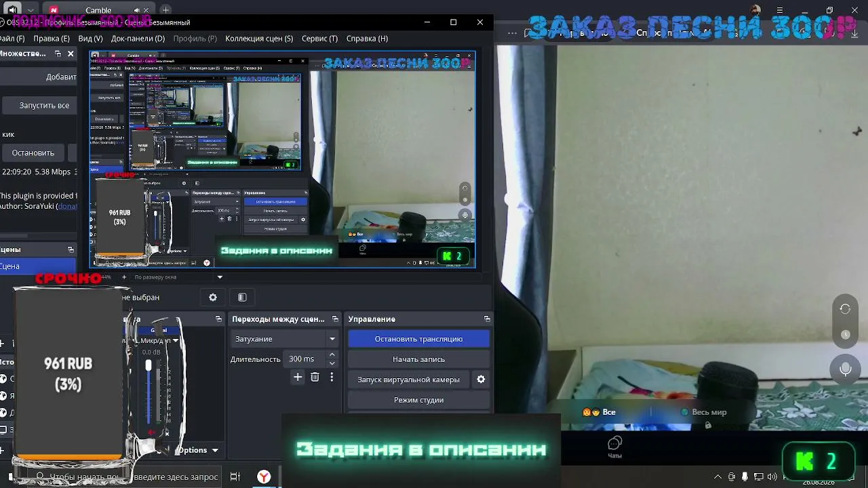Toggle the microphone in Camble video
Screen dimensions: 868x488
(x=845, y=369)
